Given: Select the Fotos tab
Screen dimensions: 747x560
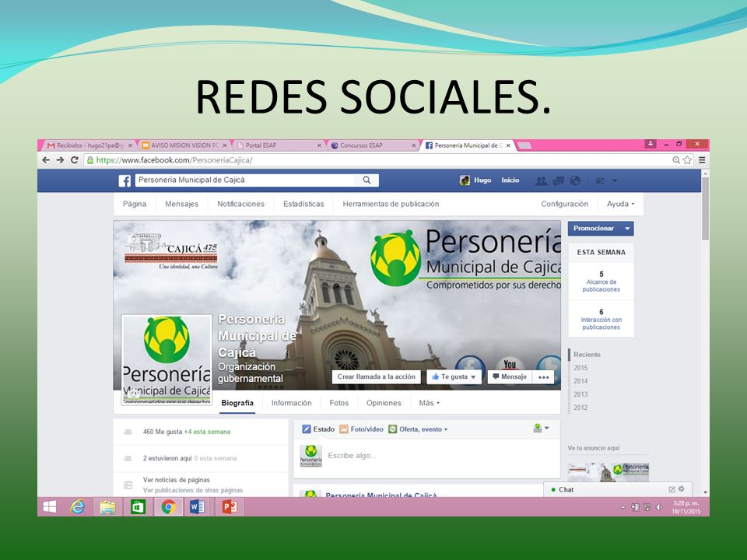Looking at the screenshot, I should (x=338, y=403).
